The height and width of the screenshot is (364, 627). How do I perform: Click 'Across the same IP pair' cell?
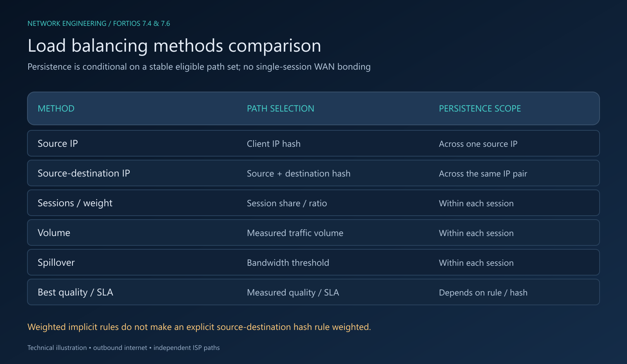click(x=483, y=173)
